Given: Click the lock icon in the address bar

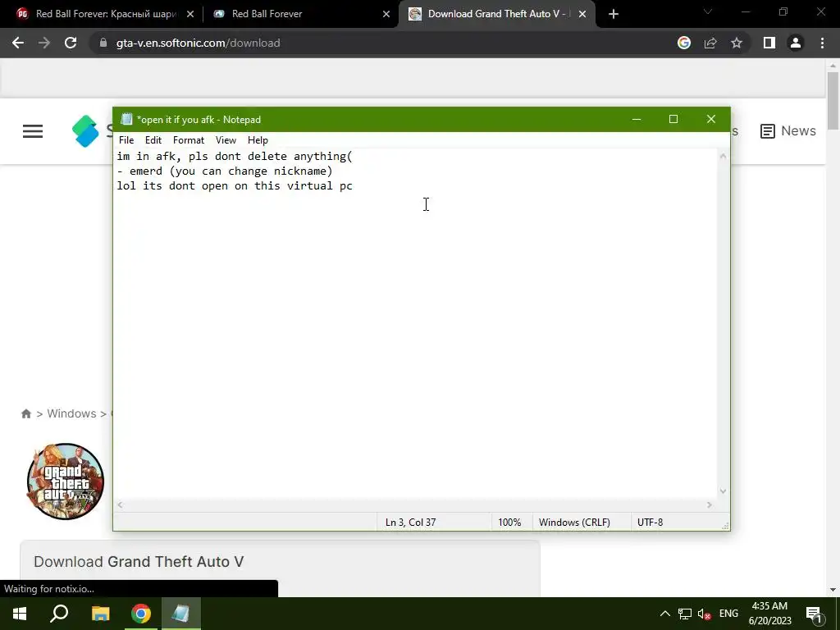Looking at the screenshot, I should pyautogui.click(x=103, y=43).
